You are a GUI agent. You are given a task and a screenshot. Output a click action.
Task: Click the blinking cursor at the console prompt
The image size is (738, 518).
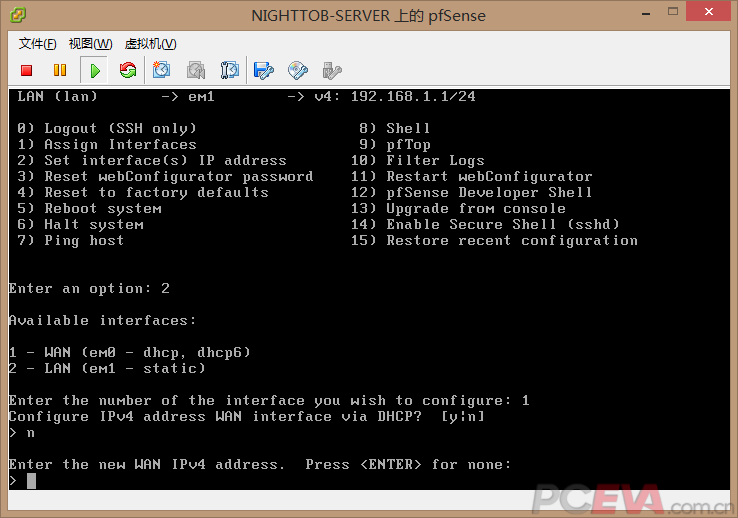click(x=31, y=481)
